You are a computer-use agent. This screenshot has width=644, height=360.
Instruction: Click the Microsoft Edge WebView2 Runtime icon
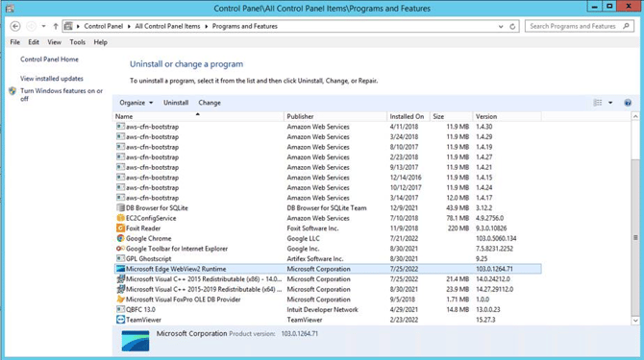click(120, 269)
